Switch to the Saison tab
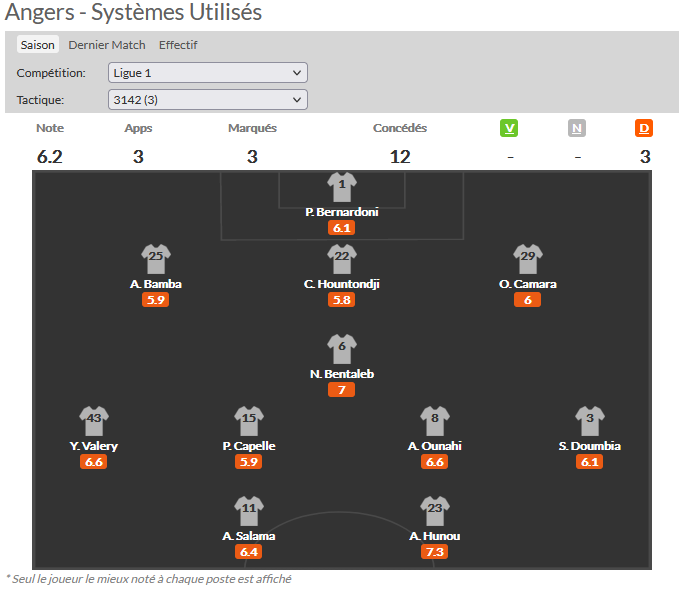This screenshot has width=687, height=600. tap(38, 45)
